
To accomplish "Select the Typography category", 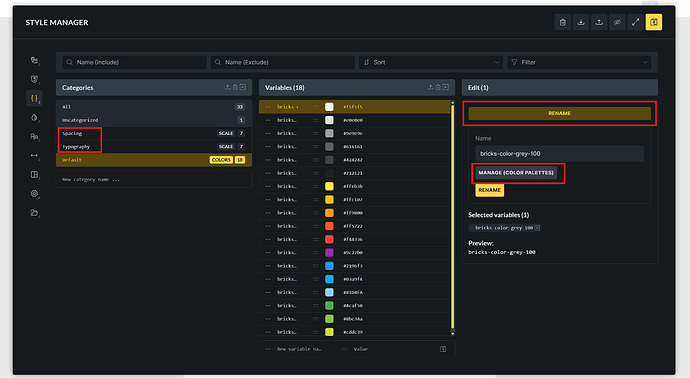I will 154,147.
